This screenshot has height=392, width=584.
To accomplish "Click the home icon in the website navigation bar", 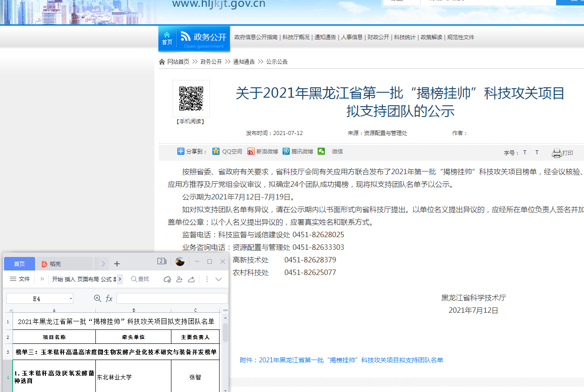I will [x=167, y=38].
